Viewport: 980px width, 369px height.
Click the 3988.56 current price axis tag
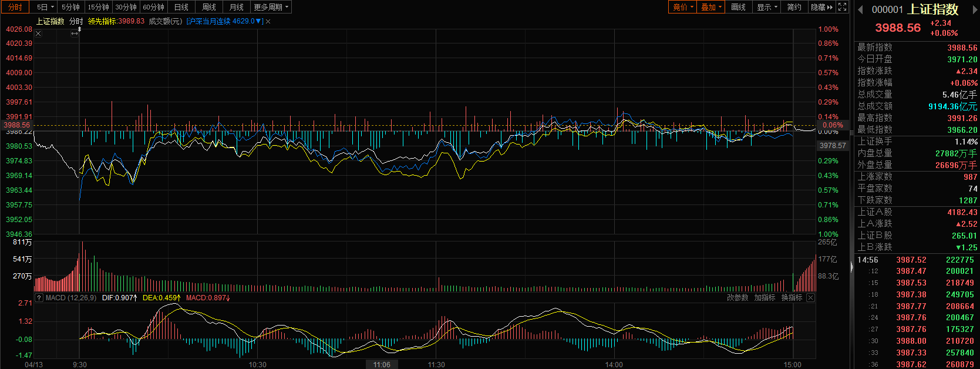16,125
